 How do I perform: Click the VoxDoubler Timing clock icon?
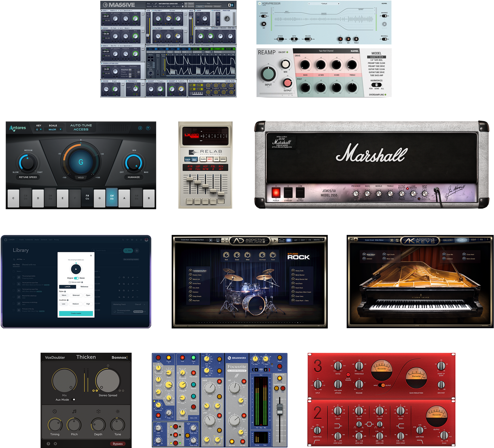pos(55,411)
